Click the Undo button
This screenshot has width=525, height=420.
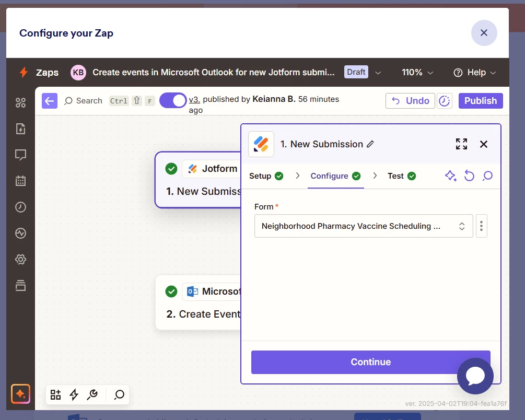[410, 101]
